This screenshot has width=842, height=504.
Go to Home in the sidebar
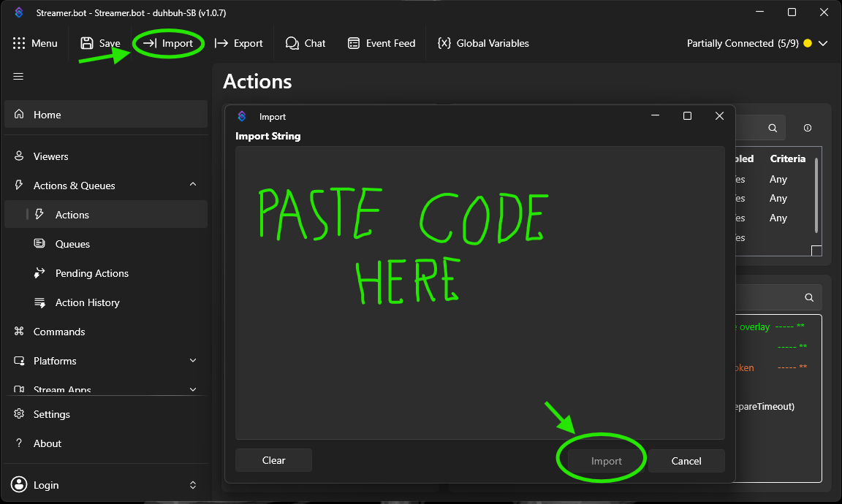tap(106, 115)
